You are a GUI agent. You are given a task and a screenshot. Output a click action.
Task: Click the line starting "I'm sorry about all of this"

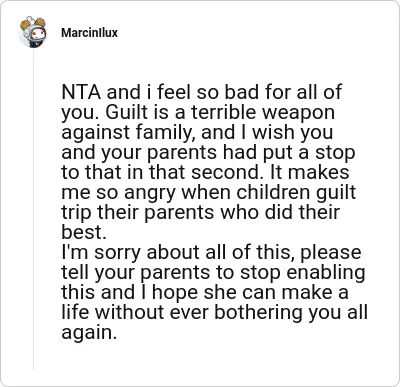pos(211,252)
